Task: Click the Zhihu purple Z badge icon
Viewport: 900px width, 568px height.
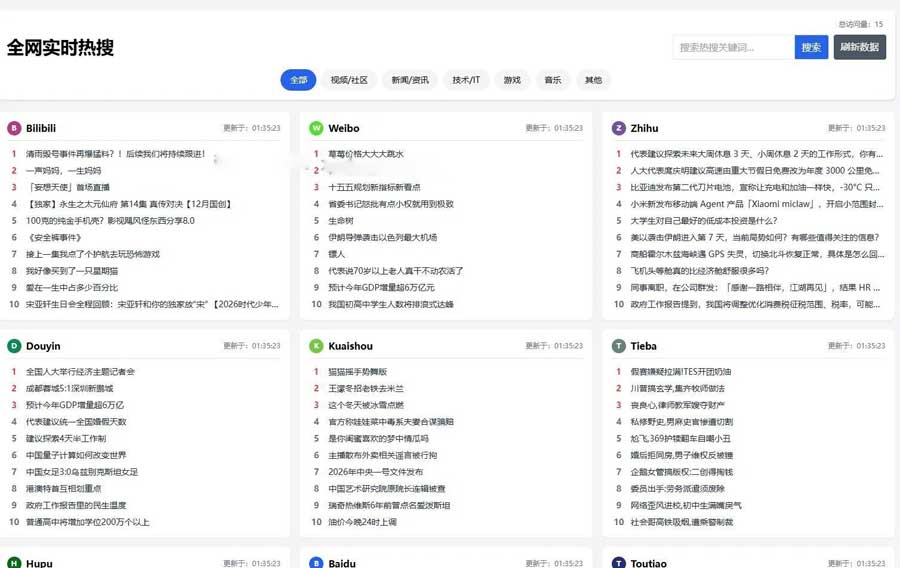Action: (x=618, y=128)
